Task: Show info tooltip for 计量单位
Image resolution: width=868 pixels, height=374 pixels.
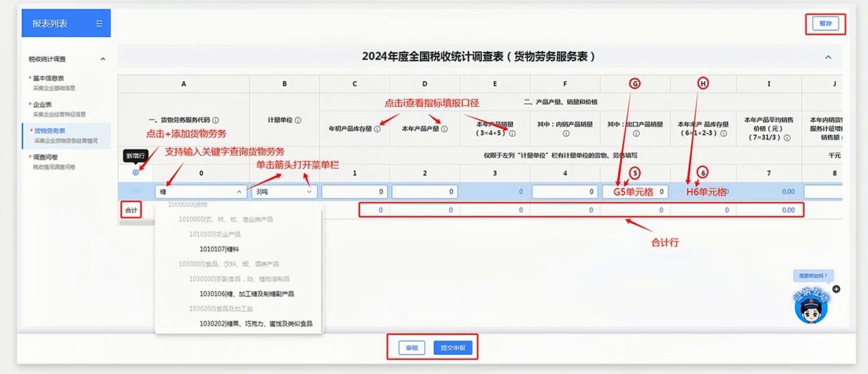Action: pyautogui.click(x=298, y=120)
